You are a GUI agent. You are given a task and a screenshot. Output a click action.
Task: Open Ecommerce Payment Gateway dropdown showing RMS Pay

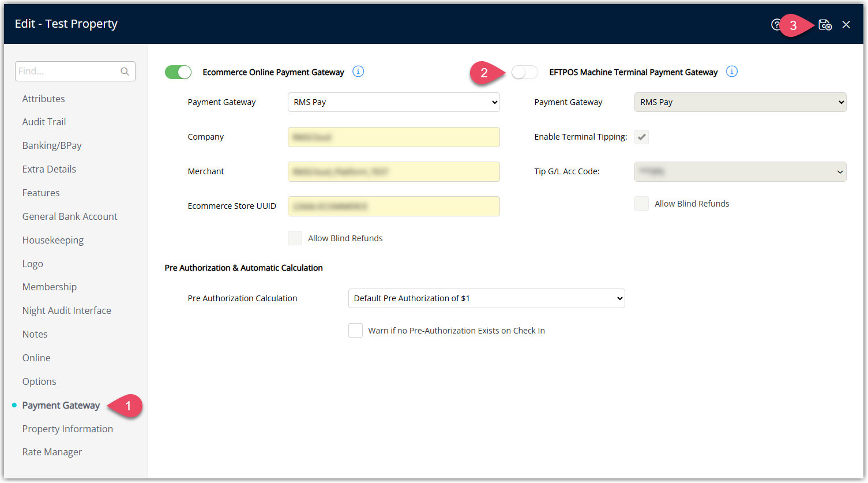pyautogui.click(x=394, y=102)
